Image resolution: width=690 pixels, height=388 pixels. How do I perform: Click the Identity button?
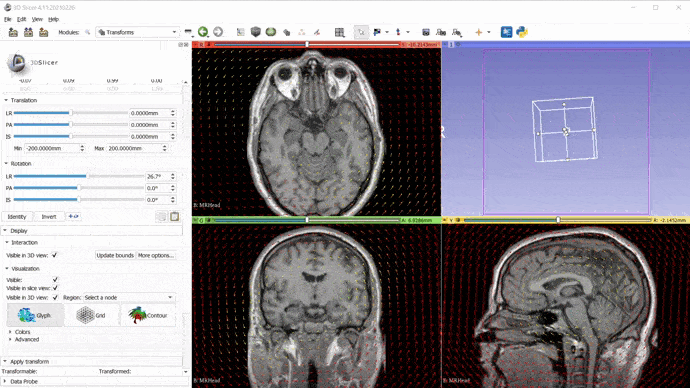(x=17, y=217)
